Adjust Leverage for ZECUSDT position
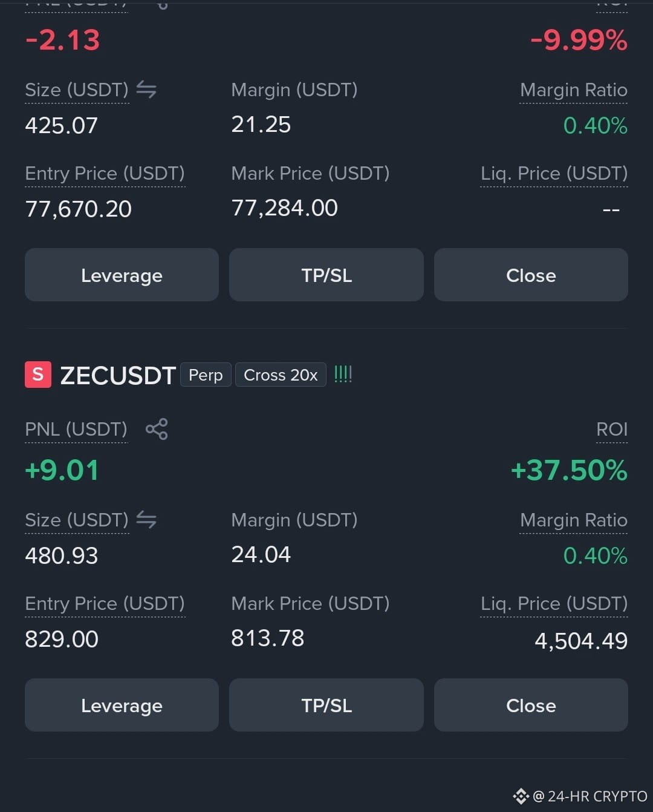653x812 pixels. 122,705
